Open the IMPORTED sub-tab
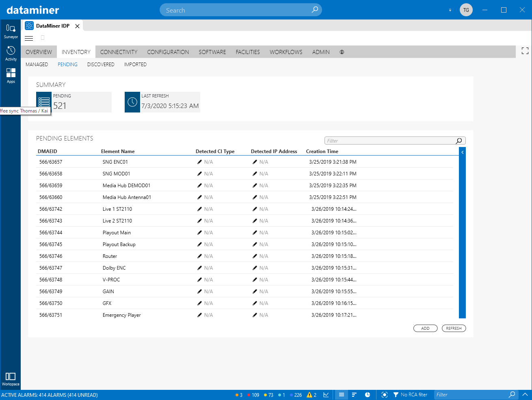The width and height of the screenshot is (532, 400). (x=135, y=65)
